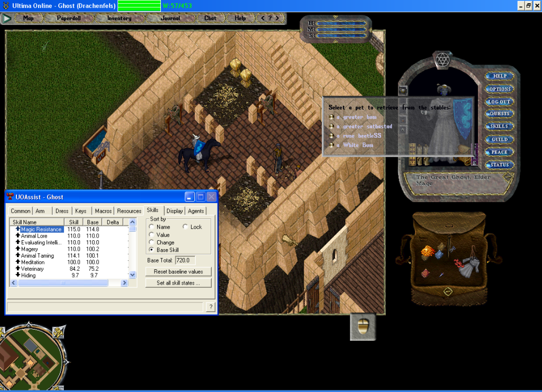
Task: Click the diamond icon beside the character title
Action: (x=508, y=177)
